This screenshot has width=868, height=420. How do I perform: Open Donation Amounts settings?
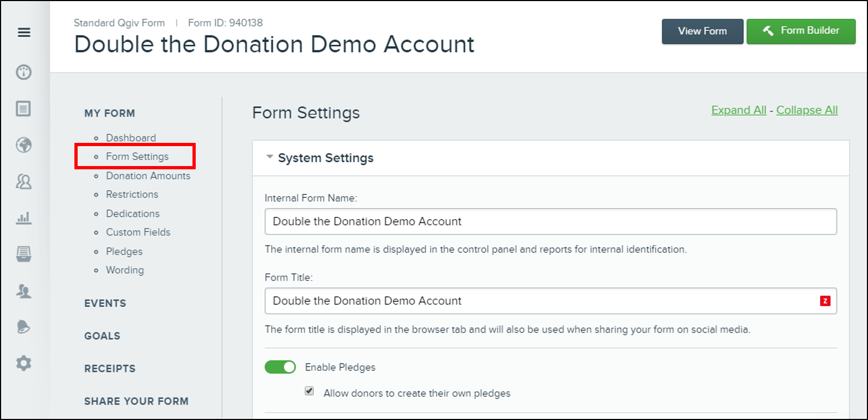(148, 176)
